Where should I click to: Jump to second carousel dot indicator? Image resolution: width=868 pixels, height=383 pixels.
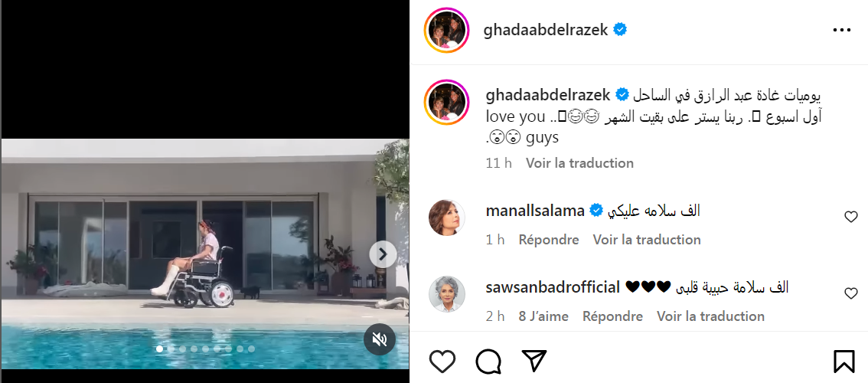coord(171,349)
